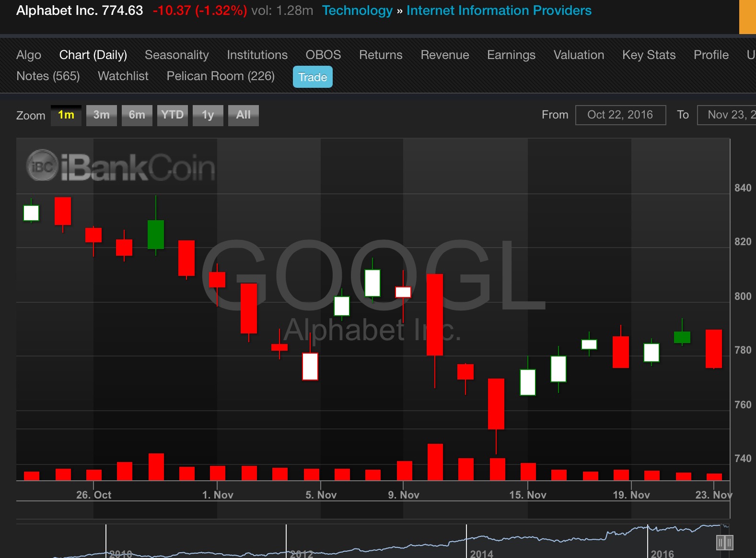Image resolution: width=756 pixels, height=558 pixels.
Task: View the Key Stats tab
Action: click(x=649, y=55)
